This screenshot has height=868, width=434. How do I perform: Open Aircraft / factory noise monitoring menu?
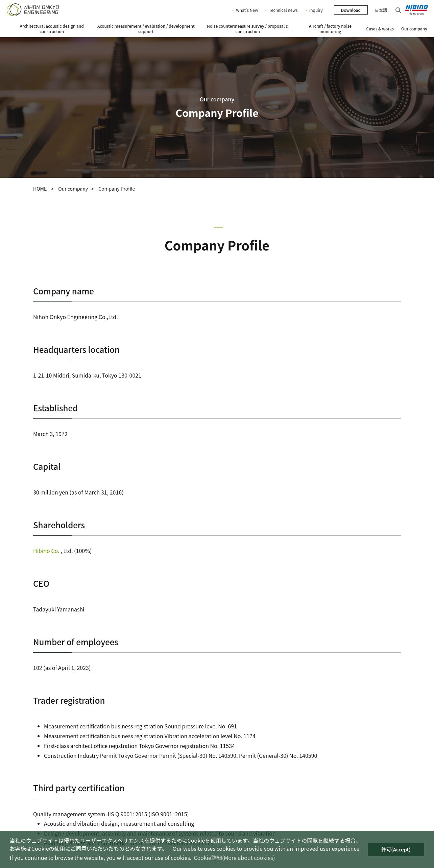click(330, 29)
